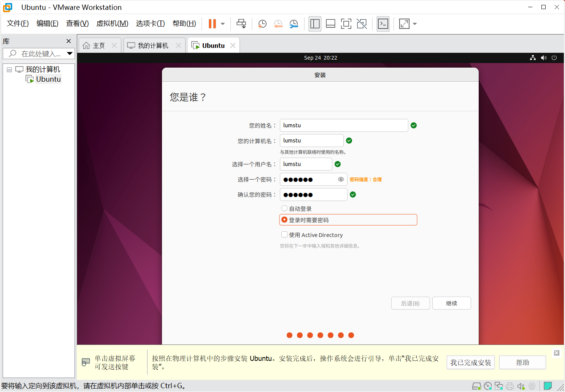Click the keyboard icon in hint bar
565x392 pixels.
pyautogui.click(x=86, y=362)
